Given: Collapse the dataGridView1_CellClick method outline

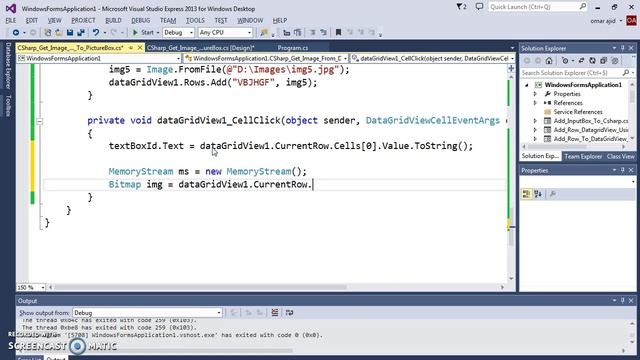Looking at the screenshot, I should coord(39,121).
